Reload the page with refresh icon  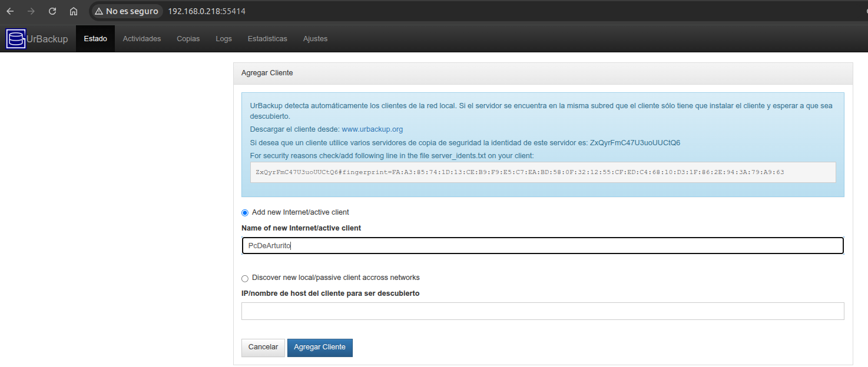(52, 11)
